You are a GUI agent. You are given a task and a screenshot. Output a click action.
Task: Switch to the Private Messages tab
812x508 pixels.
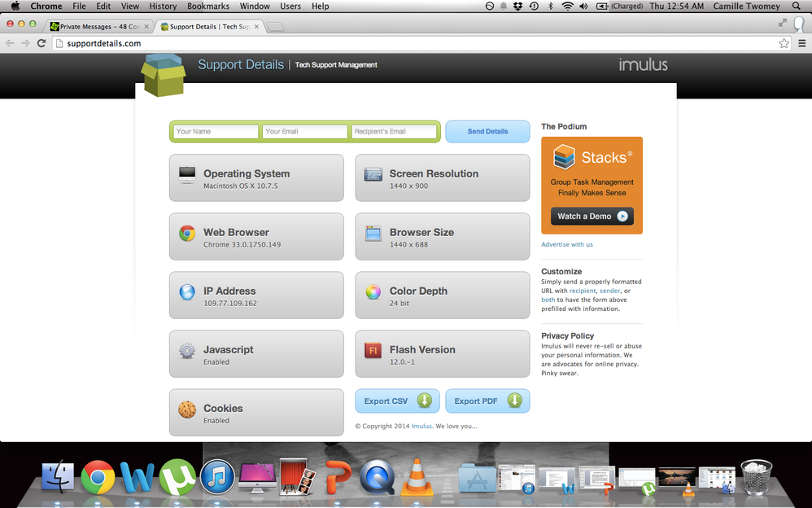98,25
